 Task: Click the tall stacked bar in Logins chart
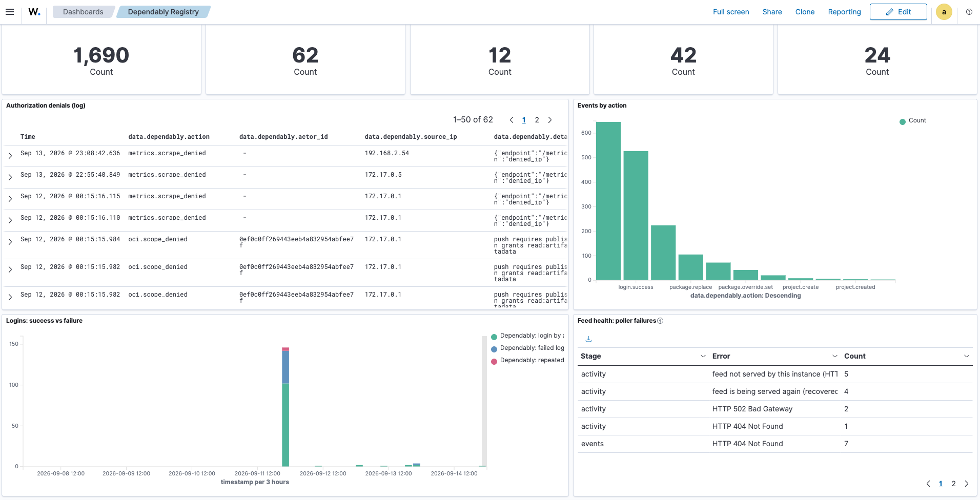click(285, 407)
